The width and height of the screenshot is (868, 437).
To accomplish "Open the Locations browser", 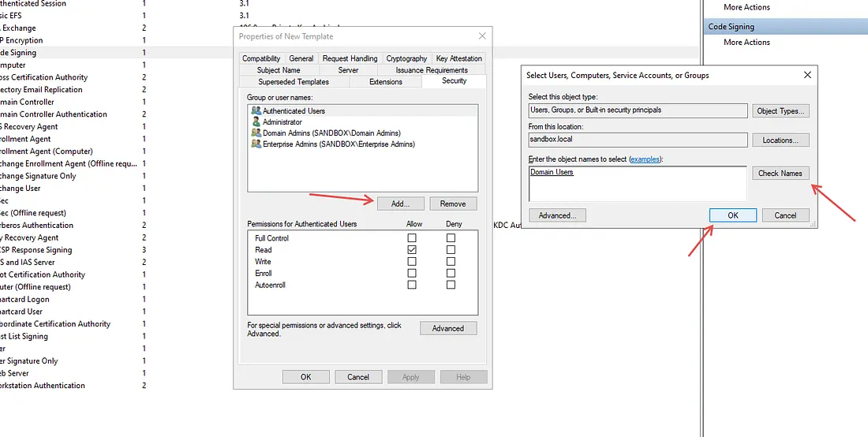I will [x=780, y=140].
